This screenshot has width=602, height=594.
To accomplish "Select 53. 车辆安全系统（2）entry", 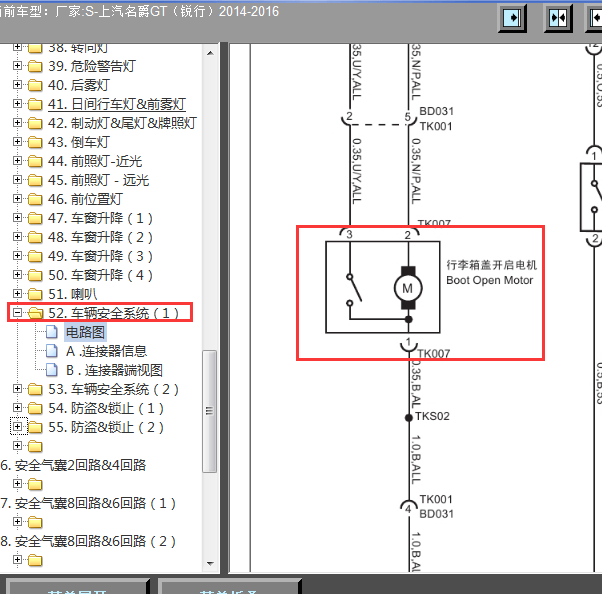I will pos(114,389).
